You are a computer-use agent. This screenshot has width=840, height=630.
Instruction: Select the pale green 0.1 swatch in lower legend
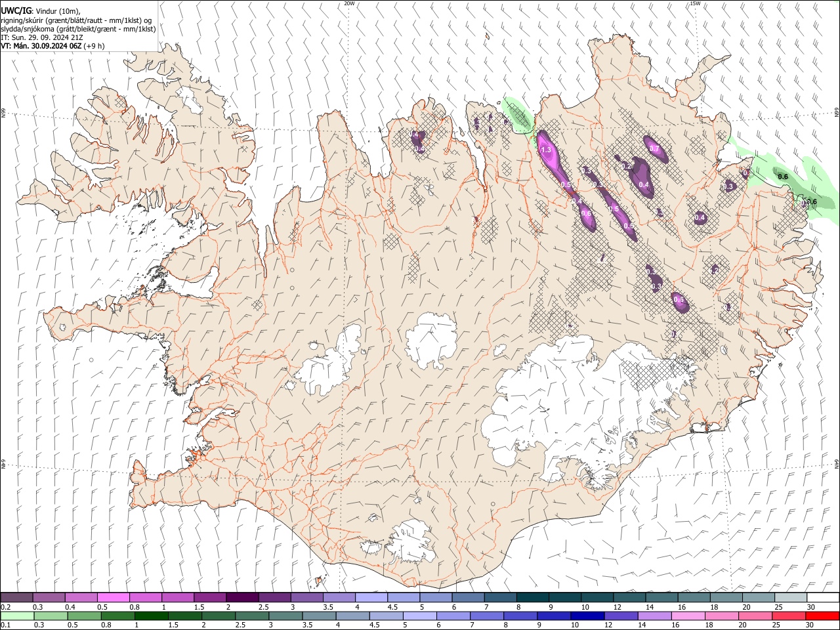click(17, 616)
